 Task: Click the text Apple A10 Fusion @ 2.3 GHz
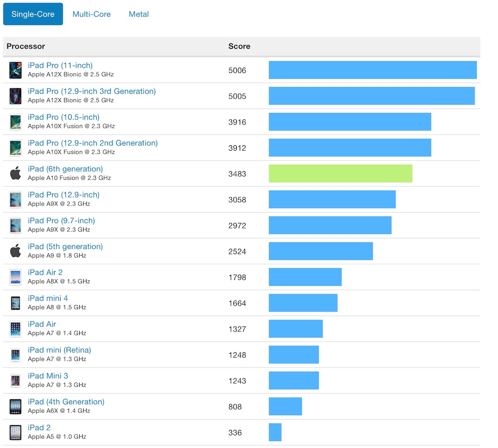point(69,178)
